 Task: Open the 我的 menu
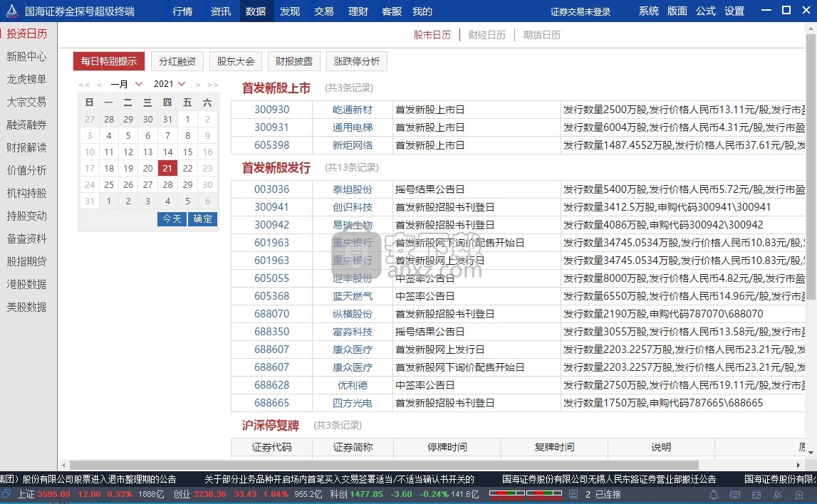(x=422, y=11)
